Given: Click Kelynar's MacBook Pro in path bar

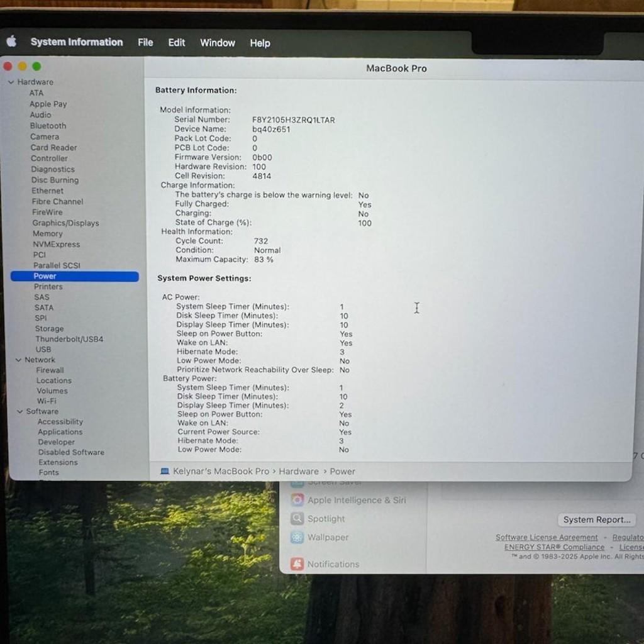Looking at the screenshot, I should pos(221,471).
